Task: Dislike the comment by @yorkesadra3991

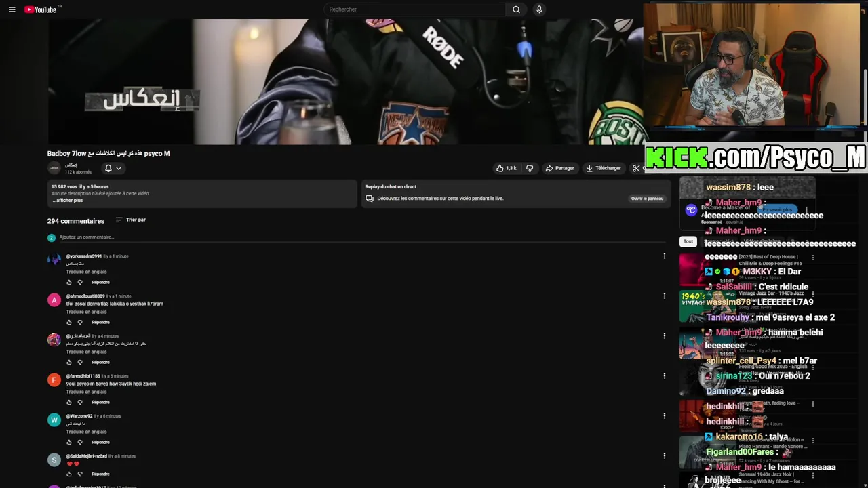Action: [80, 282]
